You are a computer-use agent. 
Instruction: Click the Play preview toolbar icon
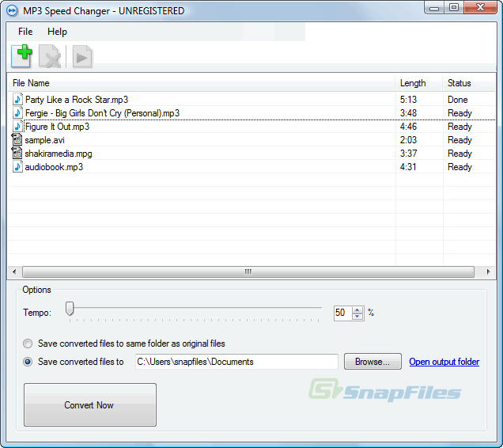click(x=82, y=57)
